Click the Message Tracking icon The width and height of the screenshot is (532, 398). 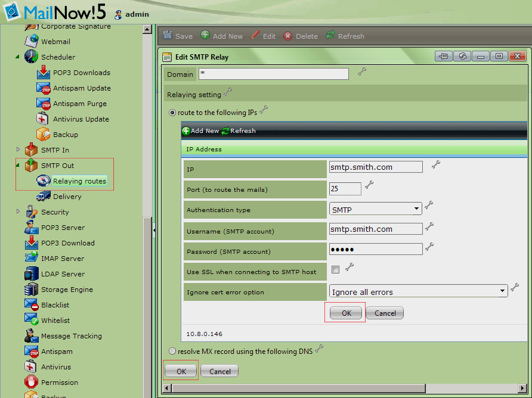31,335
